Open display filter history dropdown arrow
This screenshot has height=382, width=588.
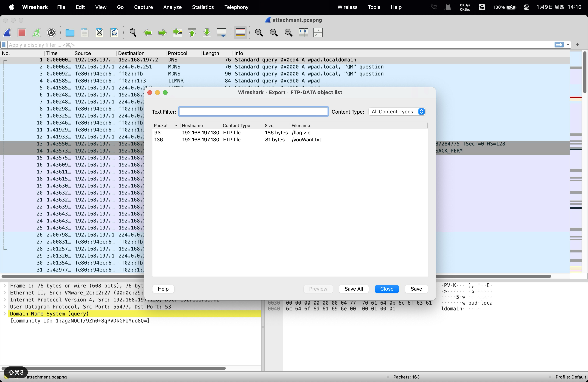[568, 45]
